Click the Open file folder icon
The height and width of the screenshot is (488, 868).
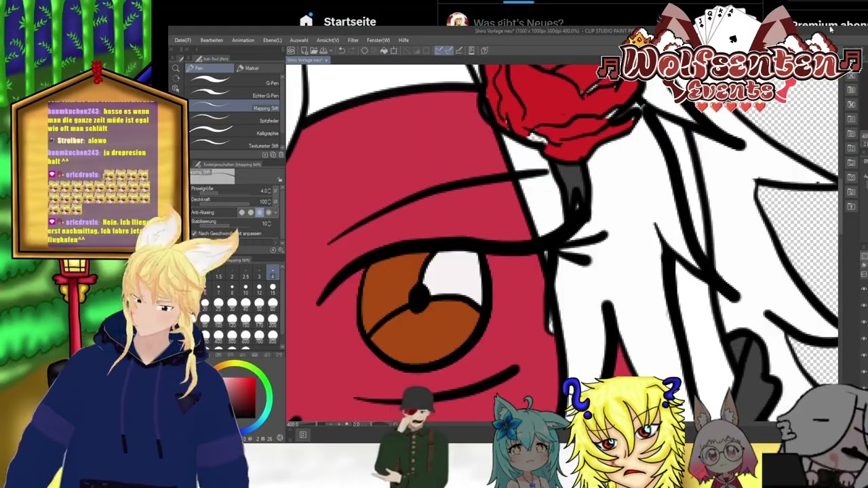pyautogui.click(x=314, y=50)
